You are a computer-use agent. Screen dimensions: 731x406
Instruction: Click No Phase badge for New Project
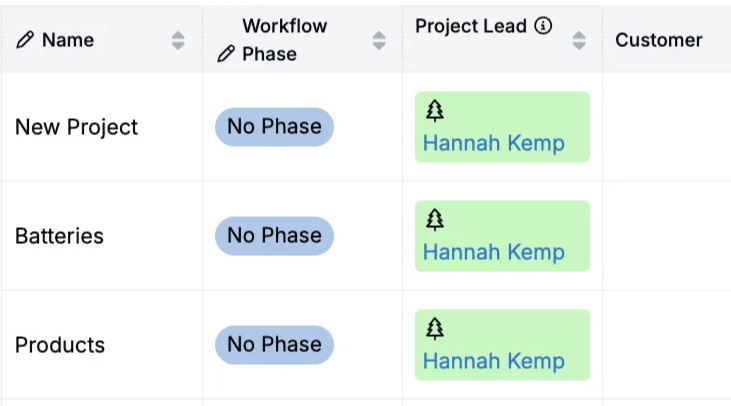[274, 127]
